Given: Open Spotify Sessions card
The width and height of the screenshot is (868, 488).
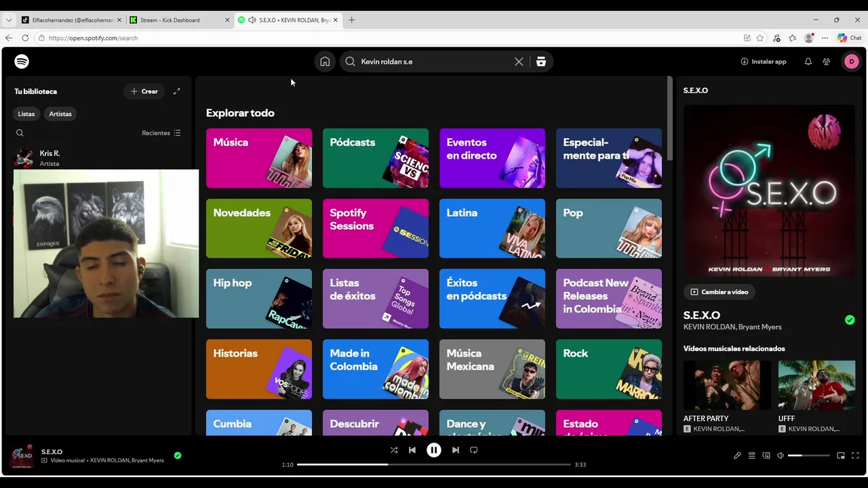Looking at the screenshot, I should [376, 228].
